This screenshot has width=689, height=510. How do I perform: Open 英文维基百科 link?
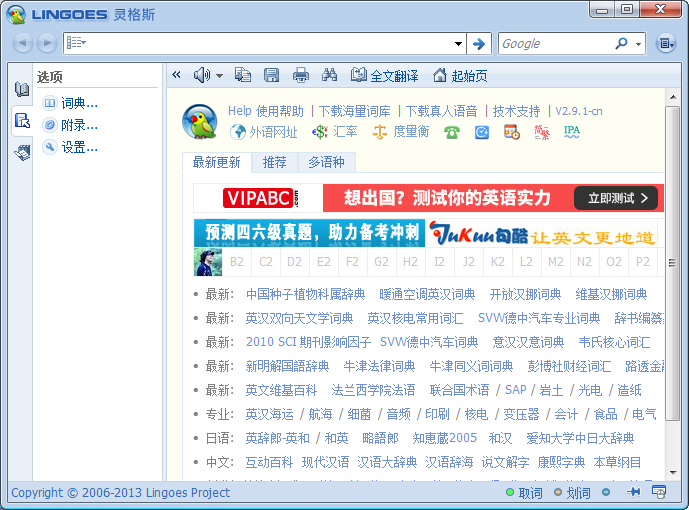click(281, 390)
